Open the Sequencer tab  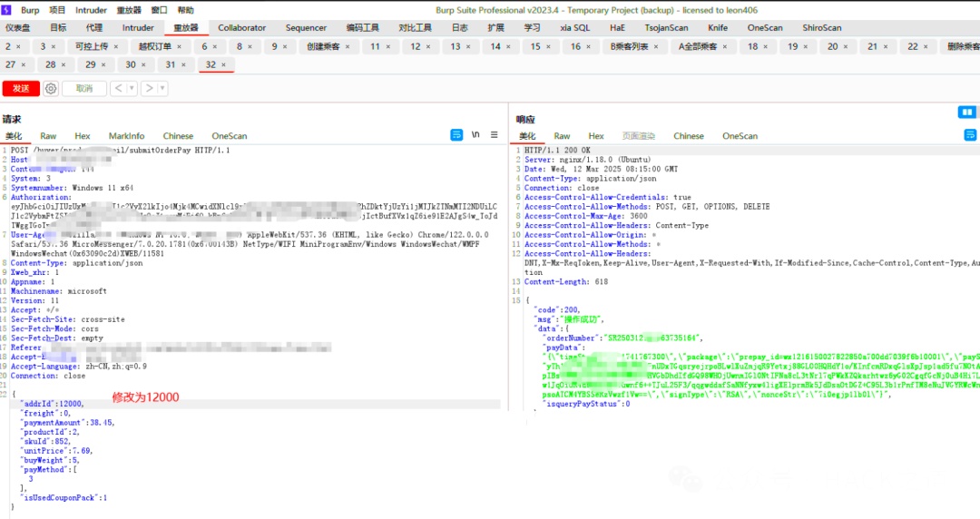307,28
